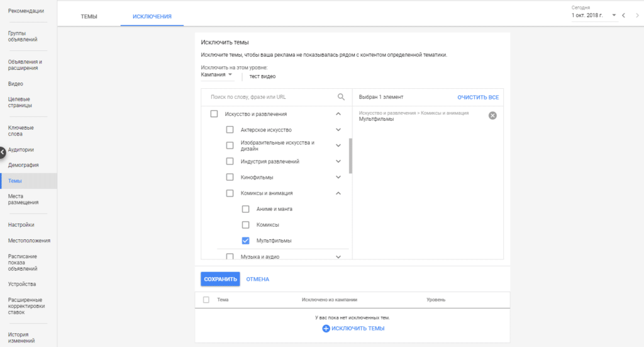Screen dimensions: 644x347
Task: Click plus icon beside Исключить темы
Action: pos(326,329)
